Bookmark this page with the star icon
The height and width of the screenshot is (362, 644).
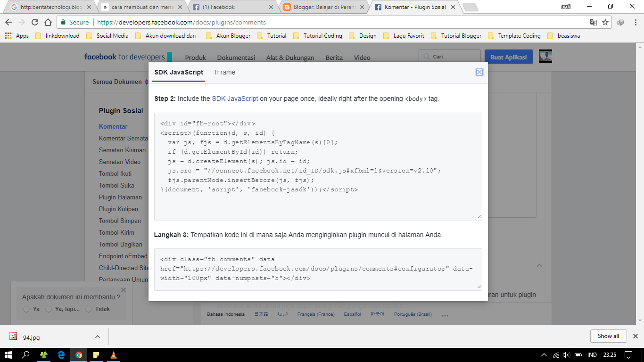click(x=605, y=22)
